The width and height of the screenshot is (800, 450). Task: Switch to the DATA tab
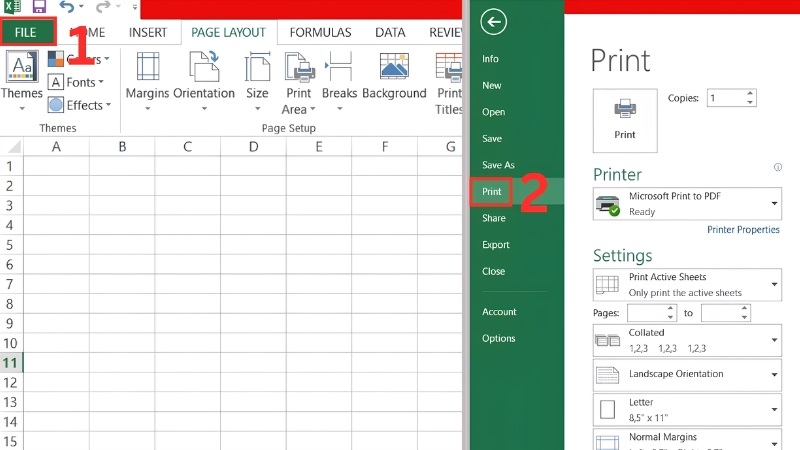point(390,33)
